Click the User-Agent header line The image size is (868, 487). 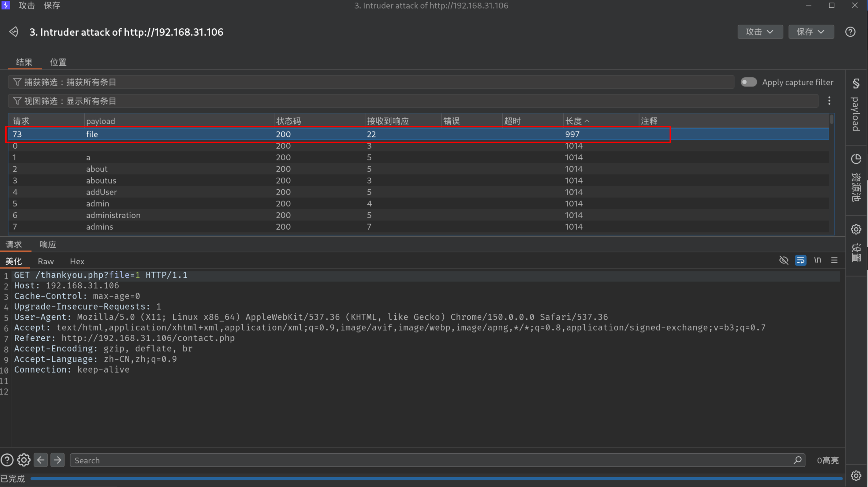point(311,317)
